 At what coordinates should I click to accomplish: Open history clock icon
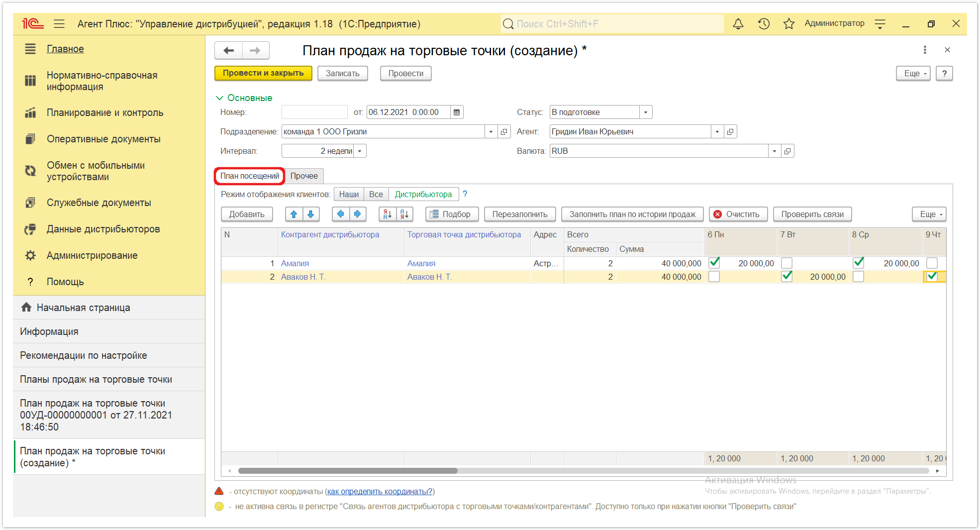[764, 23]
